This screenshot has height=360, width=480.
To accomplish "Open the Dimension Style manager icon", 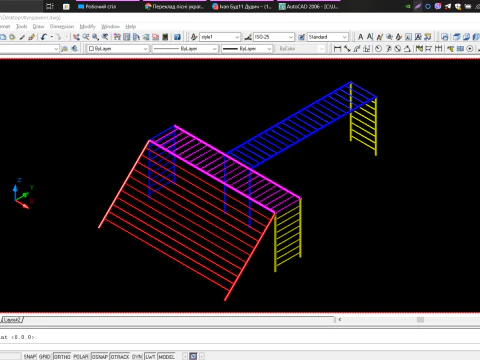I will tap(248, 37).
